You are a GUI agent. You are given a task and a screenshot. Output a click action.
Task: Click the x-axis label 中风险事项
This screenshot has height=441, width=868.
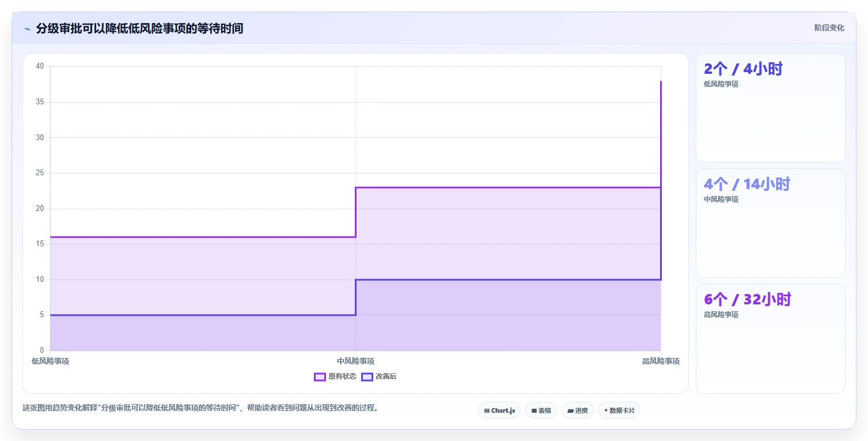355,361
